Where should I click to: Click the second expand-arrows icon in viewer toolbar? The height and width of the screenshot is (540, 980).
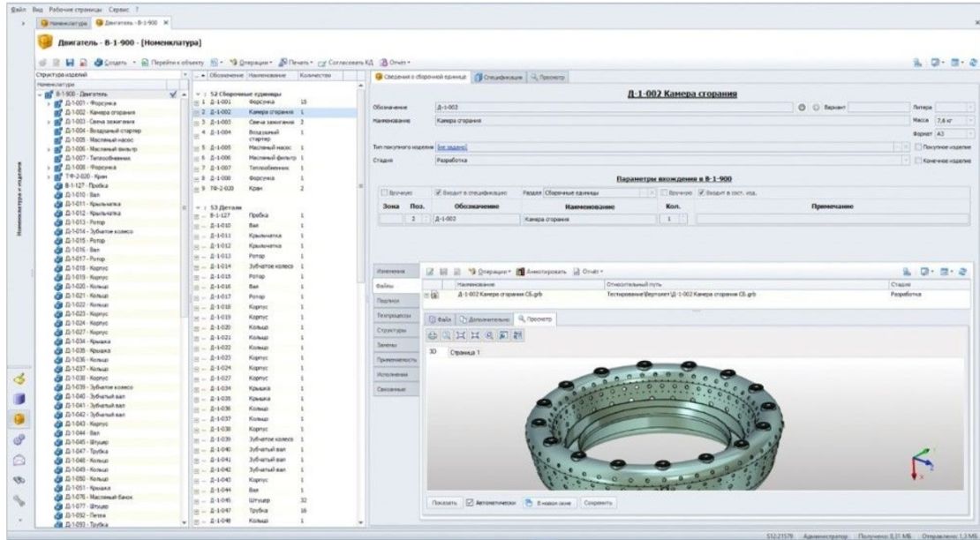pyautogui.click(x=474, y=336)
